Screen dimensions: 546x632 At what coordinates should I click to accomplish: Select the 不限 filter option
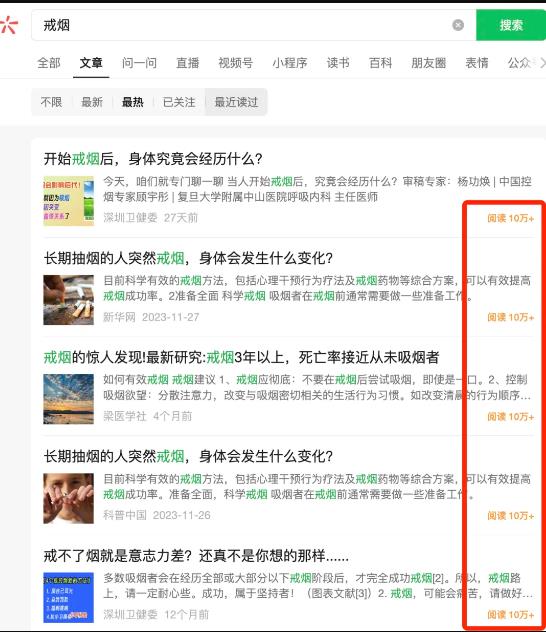[x=51, y=102]
